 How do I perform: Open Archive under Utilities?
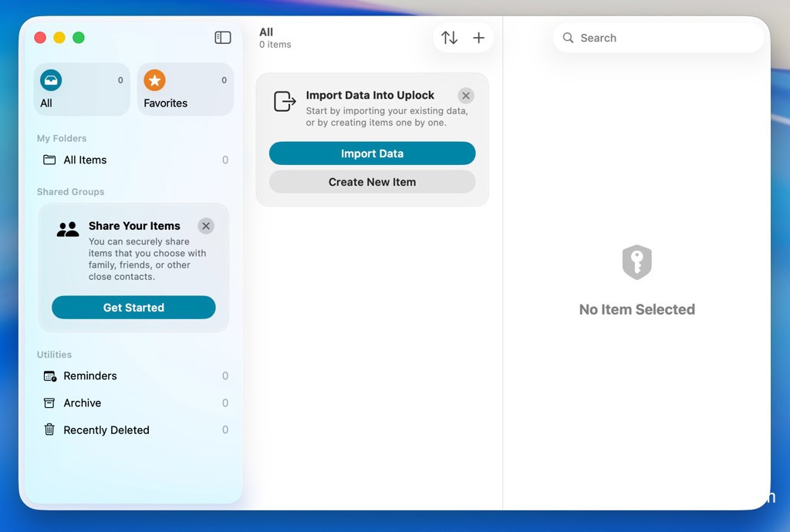click(x=135, y=403)
